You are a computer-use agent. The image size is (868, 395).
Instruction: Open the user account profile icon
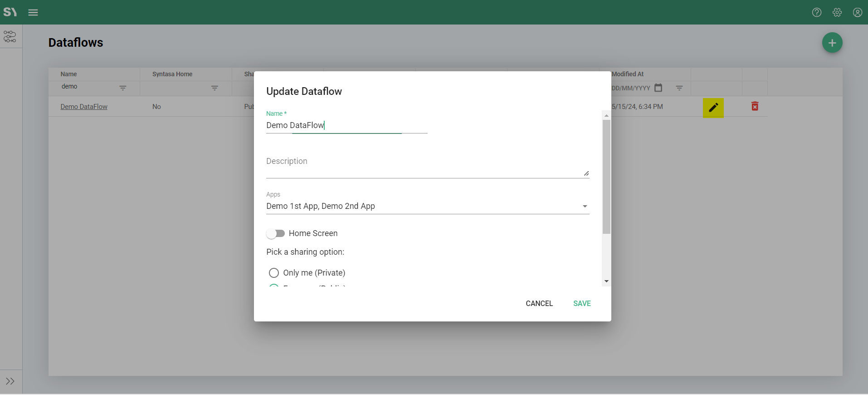coord(857,12)
